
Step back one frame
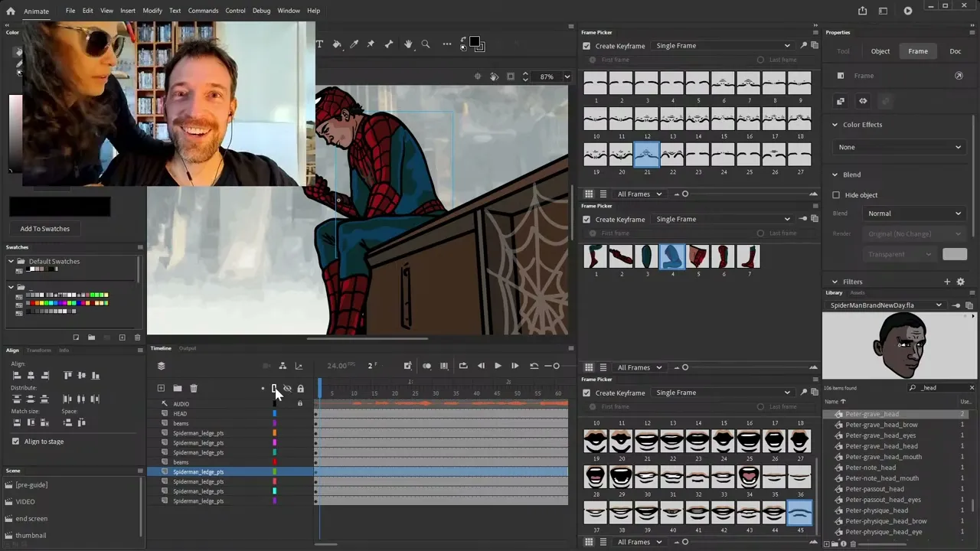click(481, 366)
